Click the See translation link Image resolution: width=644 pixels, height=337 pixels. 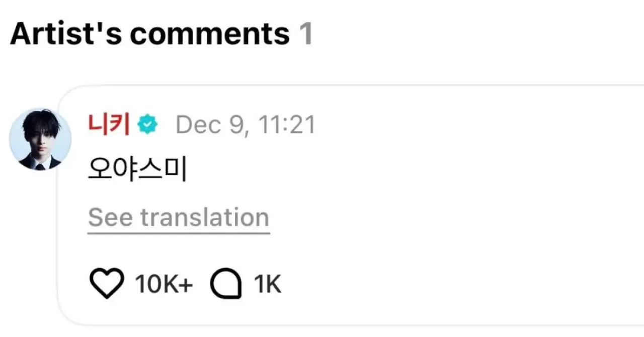(x=179, y=218)
